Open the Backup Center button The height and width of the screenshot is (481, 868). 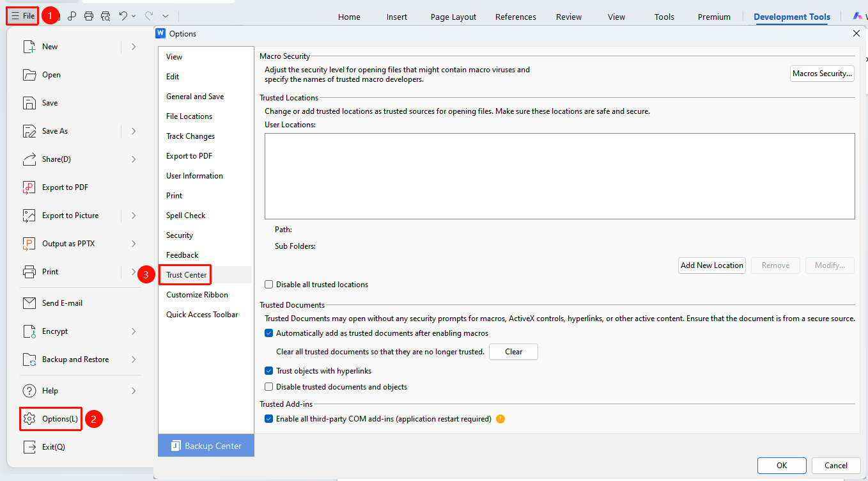[206, 446]
